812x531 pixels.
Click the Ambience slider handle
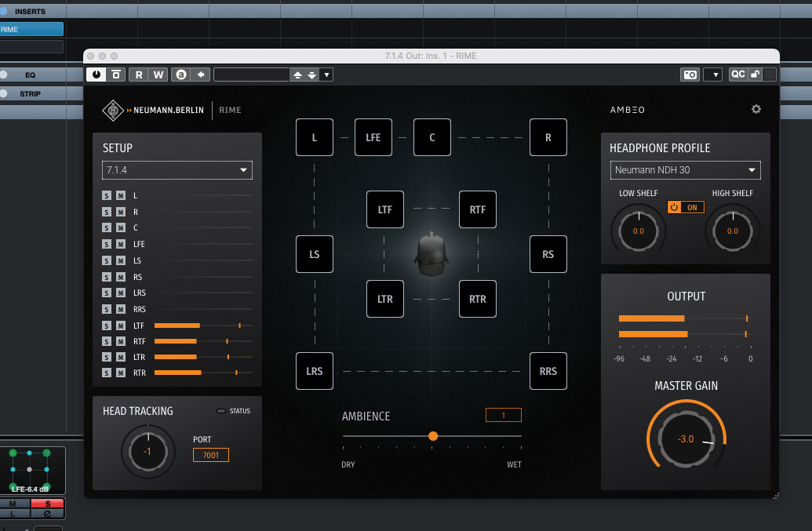click(x=433, y=436)
